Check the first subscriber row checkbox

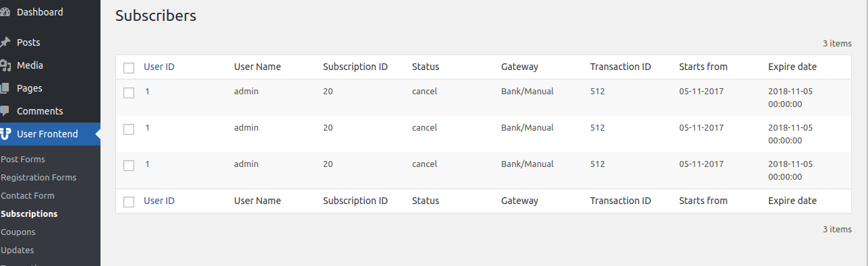[x=129, y=92]
